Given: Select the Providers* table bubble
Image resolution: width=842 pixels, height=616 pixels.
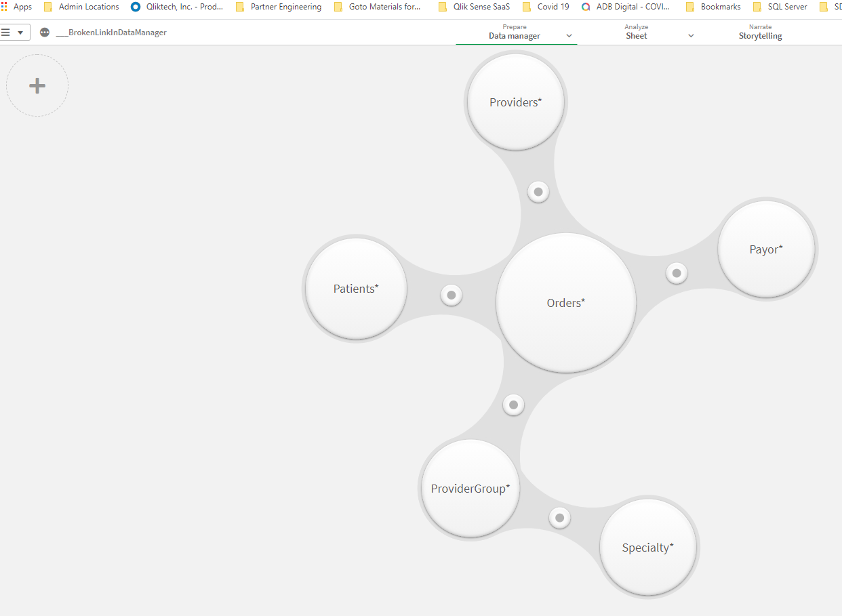Looking at the screenshot, I should coord(516,102).
